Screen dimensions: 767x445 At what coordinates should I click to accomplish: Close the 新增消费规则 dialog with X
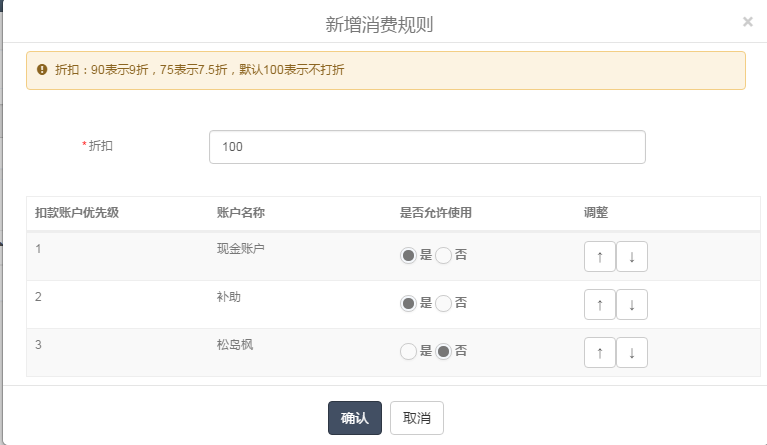747,21
